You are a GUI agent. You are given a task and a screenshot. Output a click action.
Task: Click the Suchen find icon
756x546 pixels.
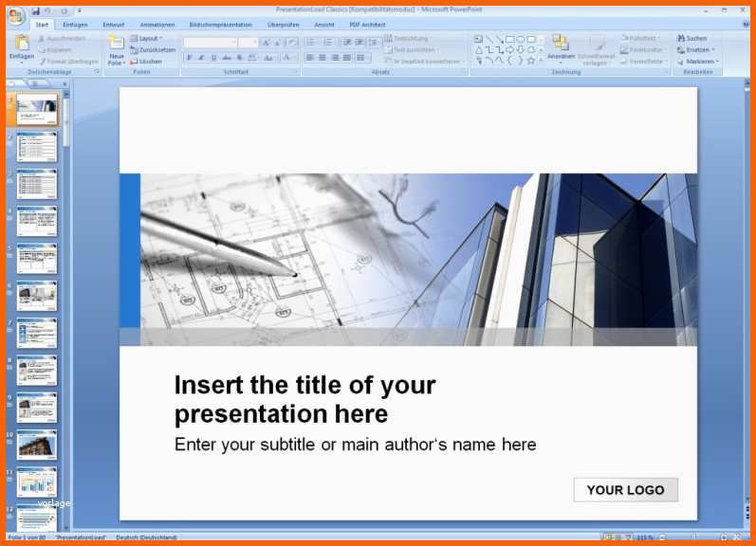point(691,39)
